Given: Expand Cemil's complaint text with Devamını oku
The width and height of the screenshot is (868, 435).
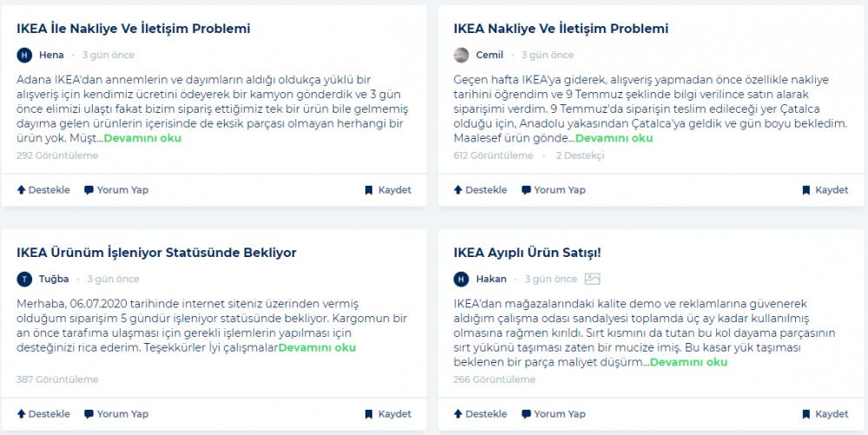Looking at the screenshot, I should point(614,138).
